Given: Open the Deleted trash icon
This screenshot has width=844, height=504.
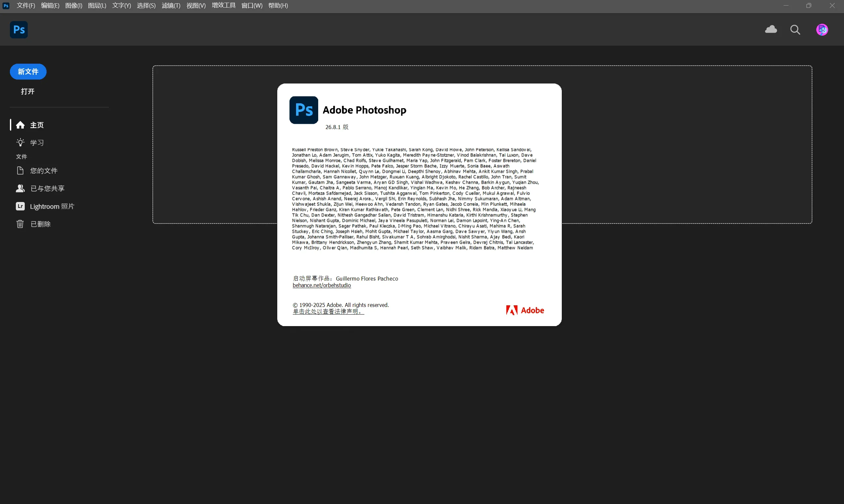Looking at the screenshot, I should coord(20,224).
